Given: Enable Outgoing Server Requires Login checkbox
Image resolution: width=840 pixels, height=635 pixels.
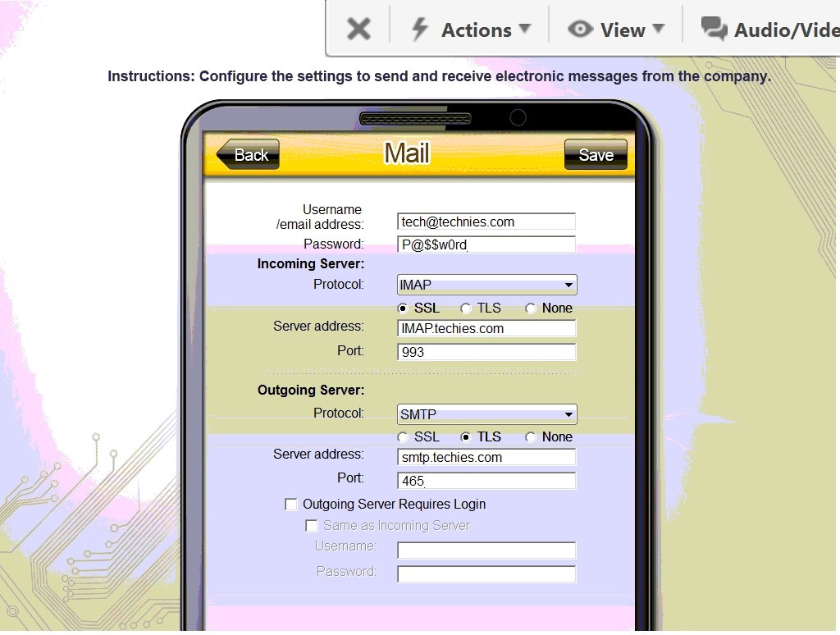Looking at the screenshot, I should 291,505.
